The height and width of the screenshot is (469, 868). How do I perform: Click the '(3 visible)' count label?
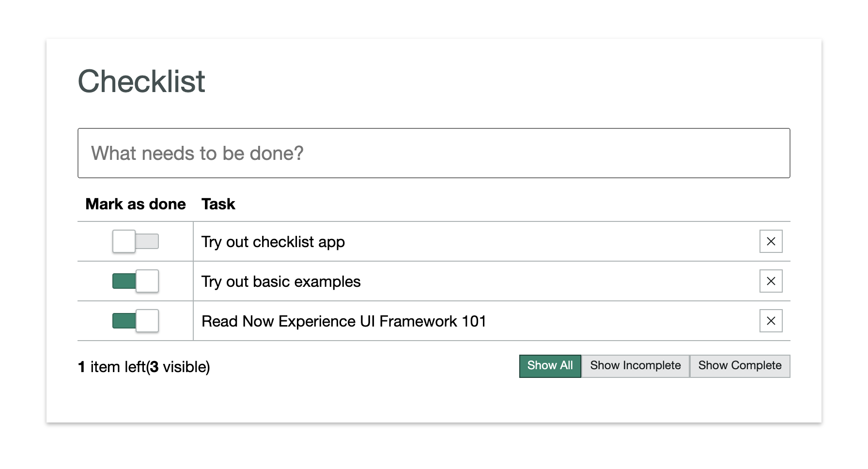178,367
